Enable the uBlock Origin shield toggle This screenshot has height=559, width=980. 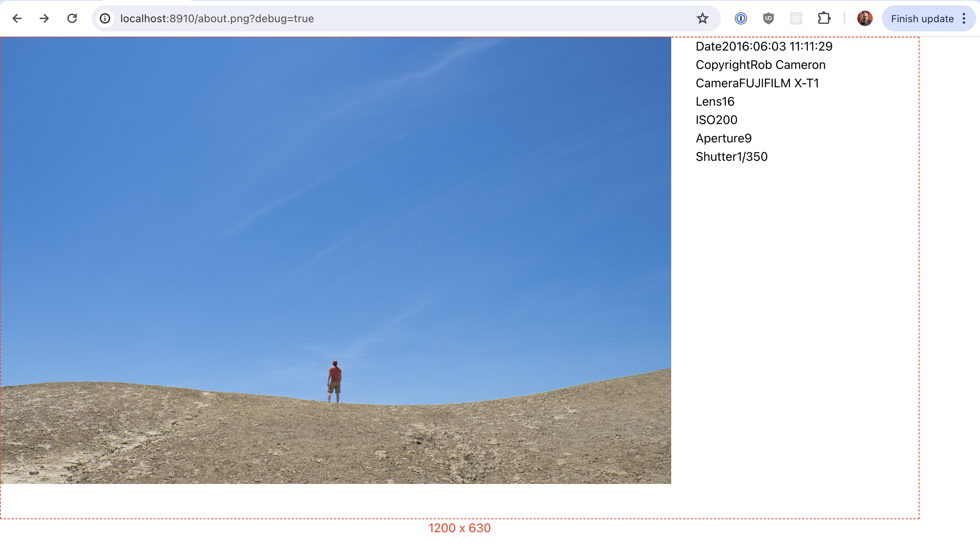pyautogui.click(x=768, y=18)
